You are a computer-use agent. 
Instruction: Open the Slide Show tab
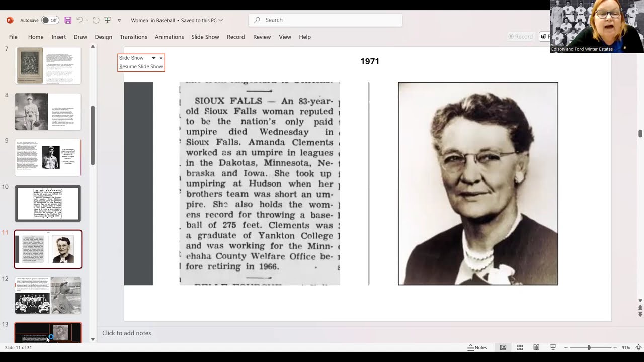pyautogui.click(x=205, y=37)
